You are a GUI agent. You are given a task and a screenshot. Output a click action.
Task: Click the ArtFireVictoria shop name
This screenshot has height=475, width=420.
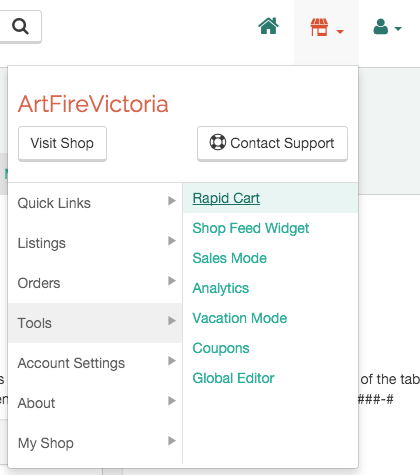point(93,104)
